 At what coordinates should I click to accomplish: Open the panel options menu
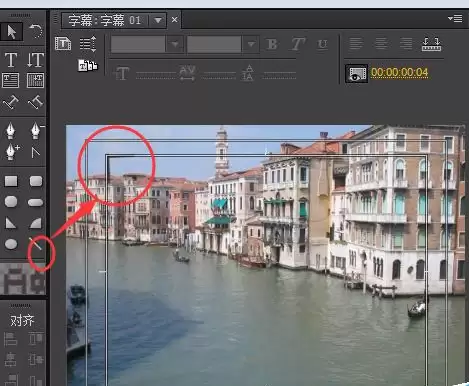click(x=455, y=18)
